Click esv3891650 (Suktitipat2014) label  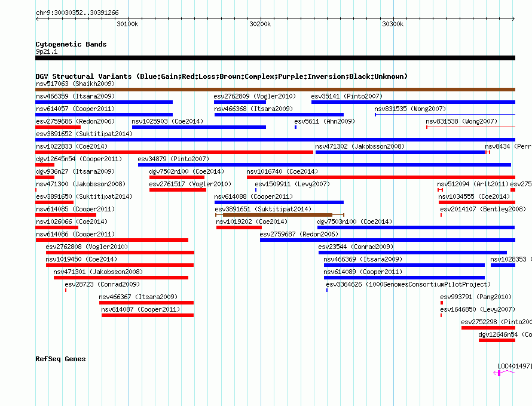84,196
